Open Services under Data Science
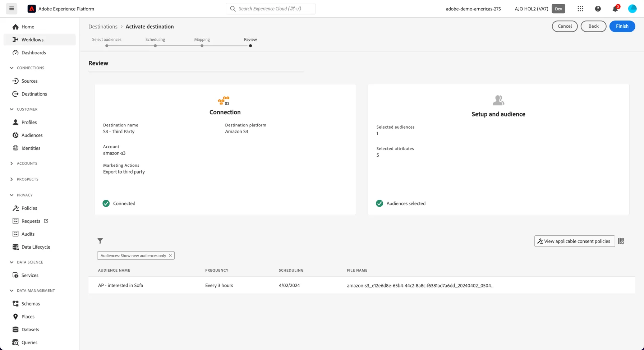The width and height of the screenshot is (644, 350). coord(40,275)
